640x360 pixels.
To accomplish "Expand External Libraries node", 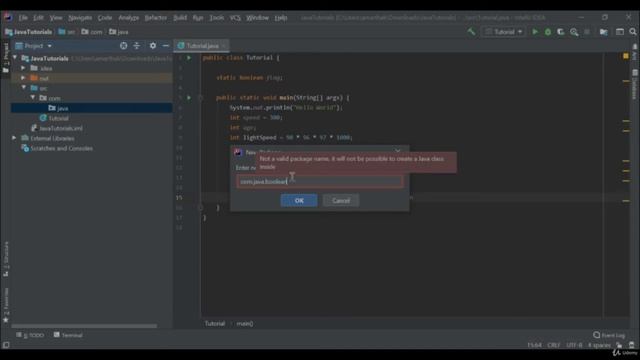I will coord(14,138).
